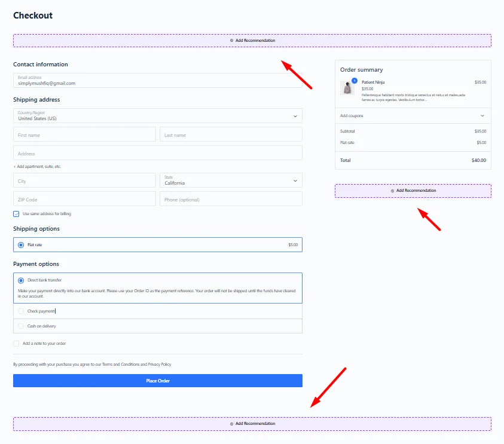Select Check payment radio button
Image resolution: width=504 pixels, height=444 pixels.
(x=21, y=311)
